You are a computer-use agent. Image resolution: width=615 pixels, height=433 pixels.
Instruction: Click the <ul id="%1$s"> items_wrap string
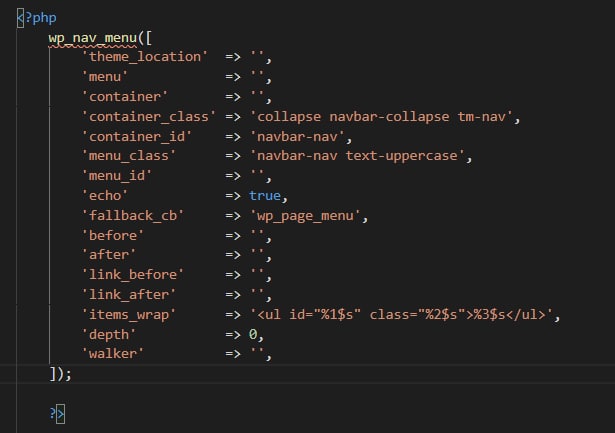(x=402, y=315)
